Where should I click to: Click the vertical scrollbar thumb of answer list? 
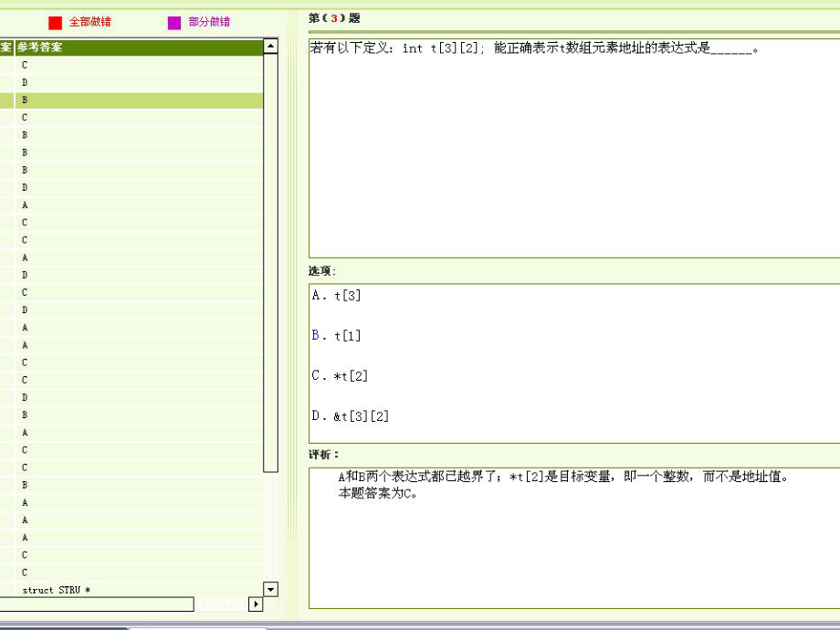click(271, 263)
